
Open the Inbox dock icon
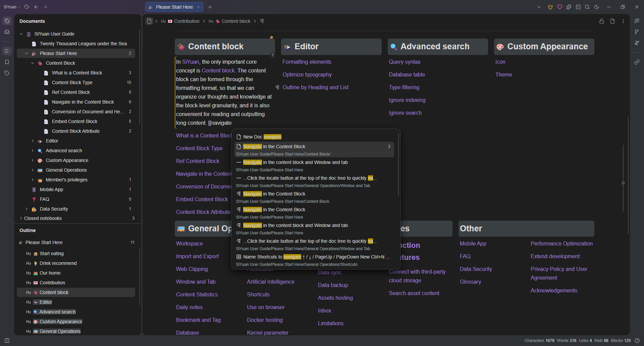tap(7, 32)
